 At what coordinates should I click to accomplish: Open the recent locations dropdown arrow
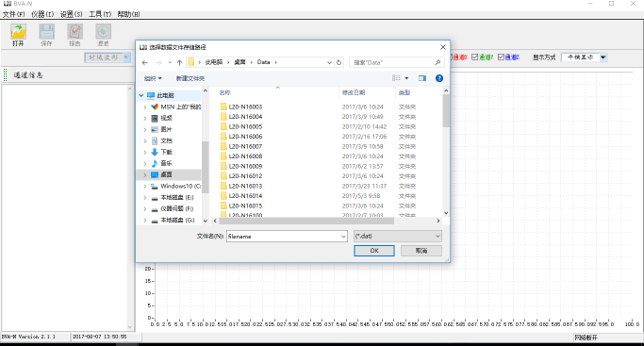pyautogui.click(x=170, y=62)
